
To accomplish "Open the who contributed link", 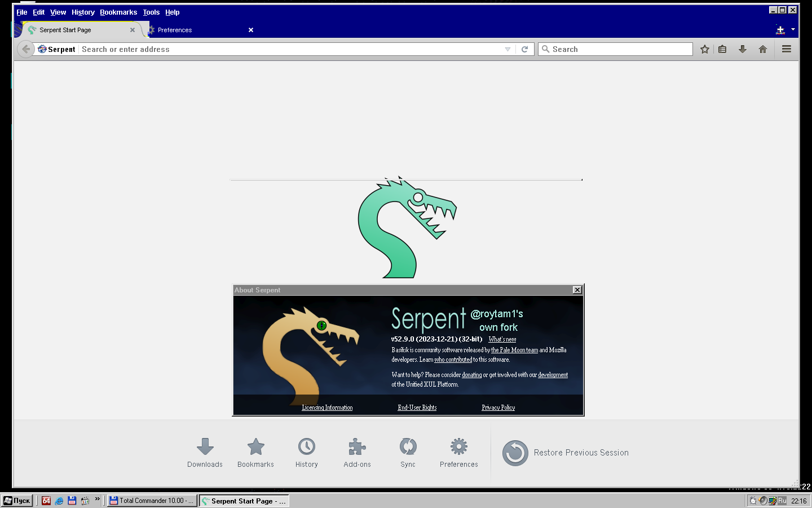I will pyautogui.click(x=453, y=360).
